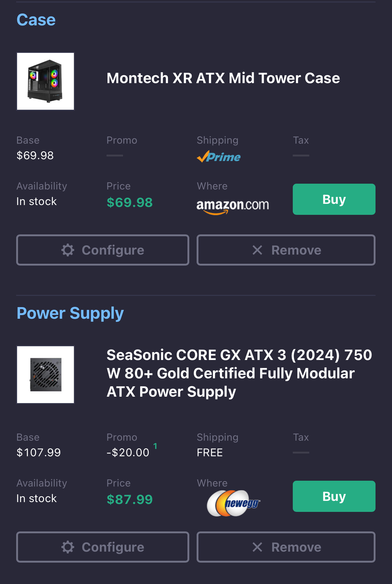
Task: Open SeaSonic CORE GX ATX 3 product title
Action: click(x=239, y=373)
